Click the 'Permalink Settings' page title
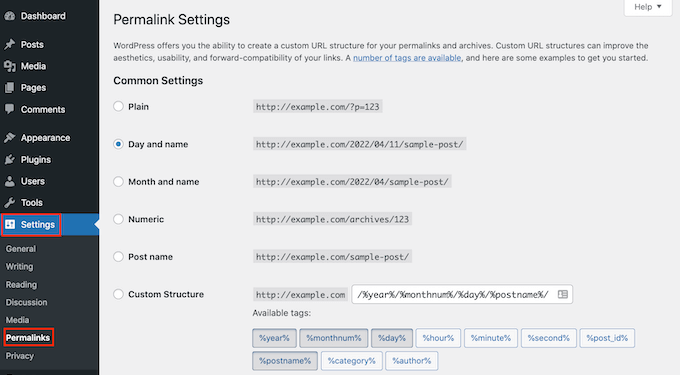 tap(171, 20)
